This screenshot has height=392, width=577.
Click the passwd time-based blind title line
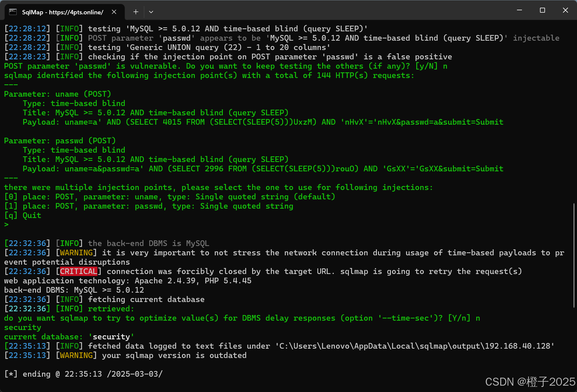(155, 159)
